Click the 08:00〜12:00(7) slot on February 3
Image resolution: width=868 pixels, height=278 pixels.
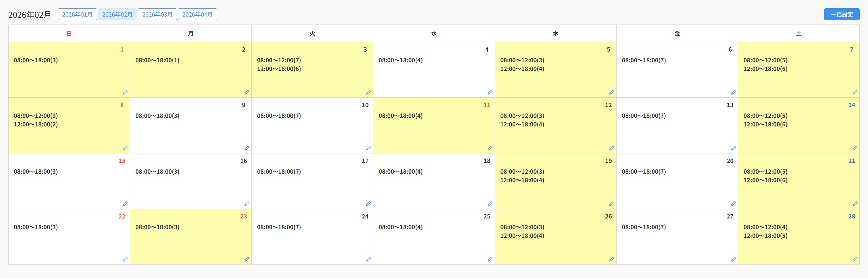(279, 60)
